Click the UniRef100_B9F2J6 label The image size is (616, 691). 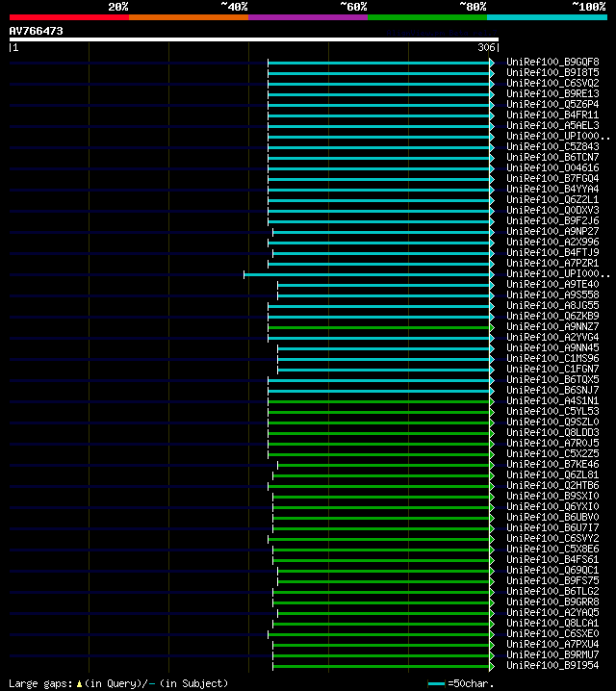(x=552, y=220)
